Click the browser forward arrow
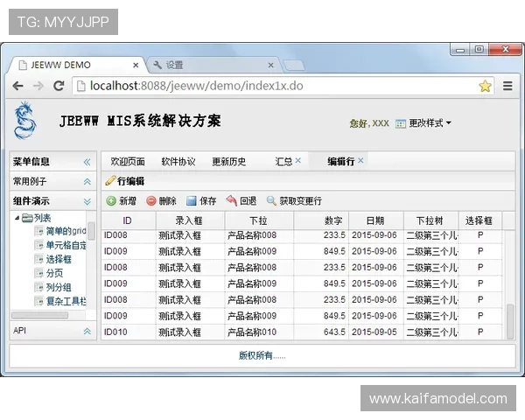 38,86
